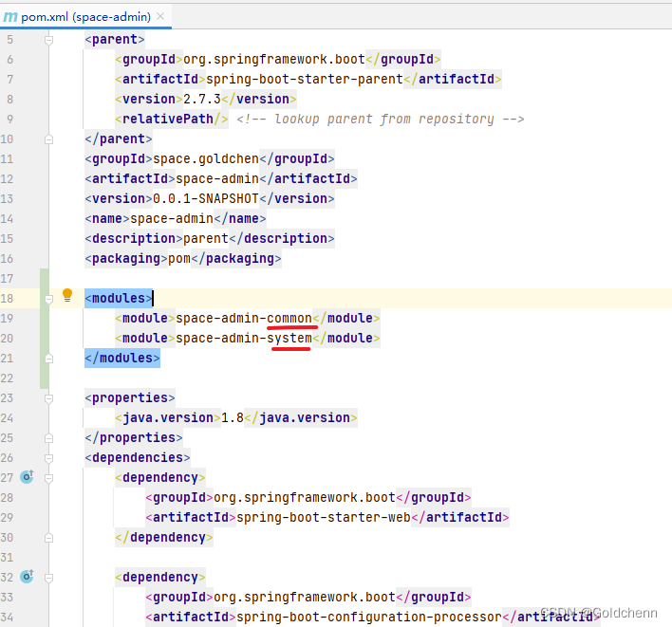Viewport: 672px width, 627px height.
Task: Close the pom.xml (space-admin) tab
Action: tap(160, 16)
